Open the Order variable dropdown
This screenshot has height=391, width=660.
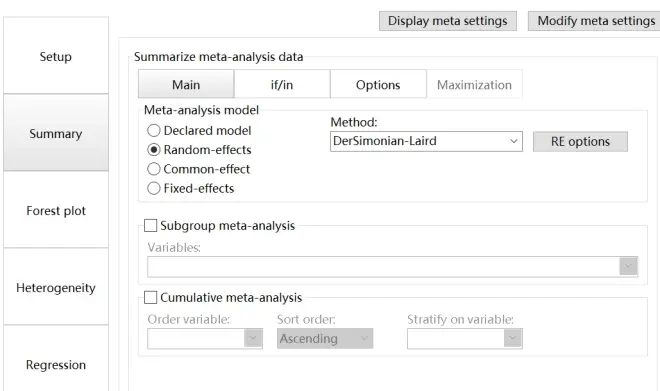tap(205, 338)
